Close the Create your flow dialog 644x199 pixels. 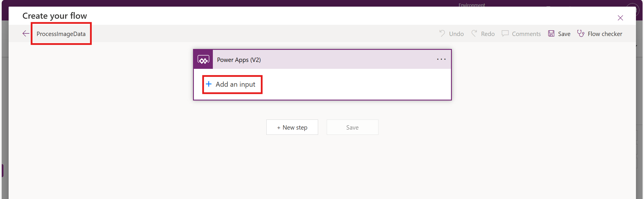coord(620,18)
